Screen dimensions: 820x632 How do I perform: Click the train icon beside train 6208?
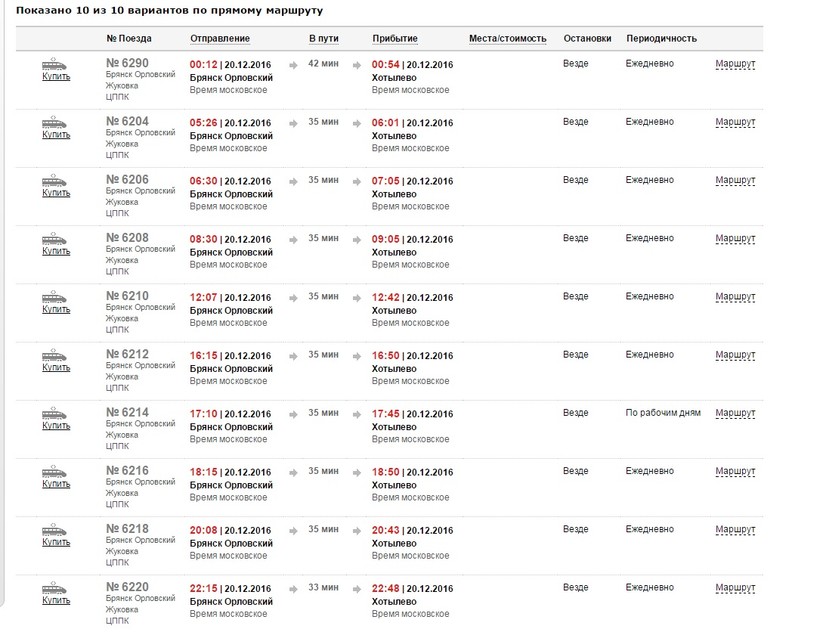(55, 239)
